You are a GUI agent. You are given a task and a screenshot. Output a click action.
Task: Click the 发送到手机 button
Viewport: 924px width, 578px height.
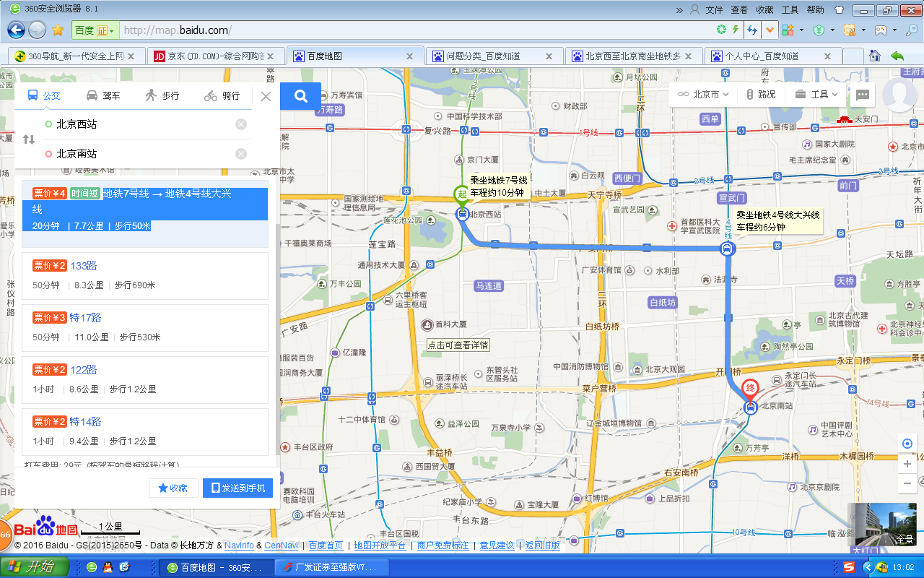[x=237, y=488]
